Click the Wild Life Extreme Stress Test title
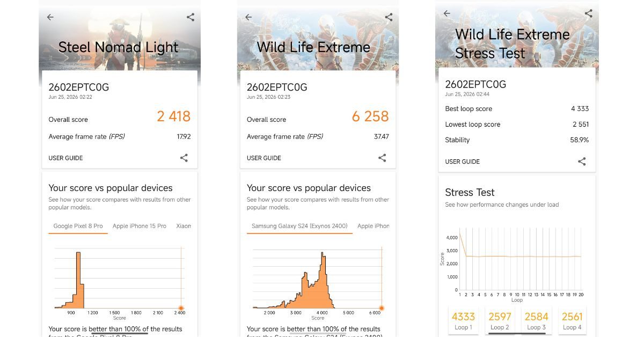 [513, 44]
